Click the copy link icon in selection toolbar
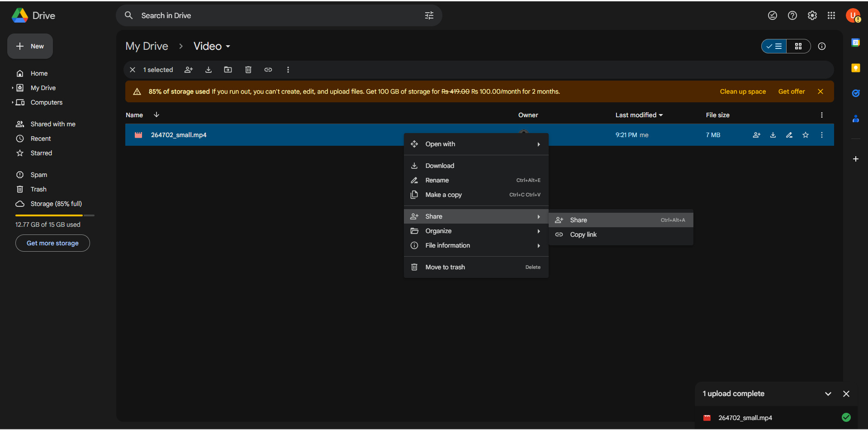The width and height of the screenshot is (868, 430). click(268, 70)
